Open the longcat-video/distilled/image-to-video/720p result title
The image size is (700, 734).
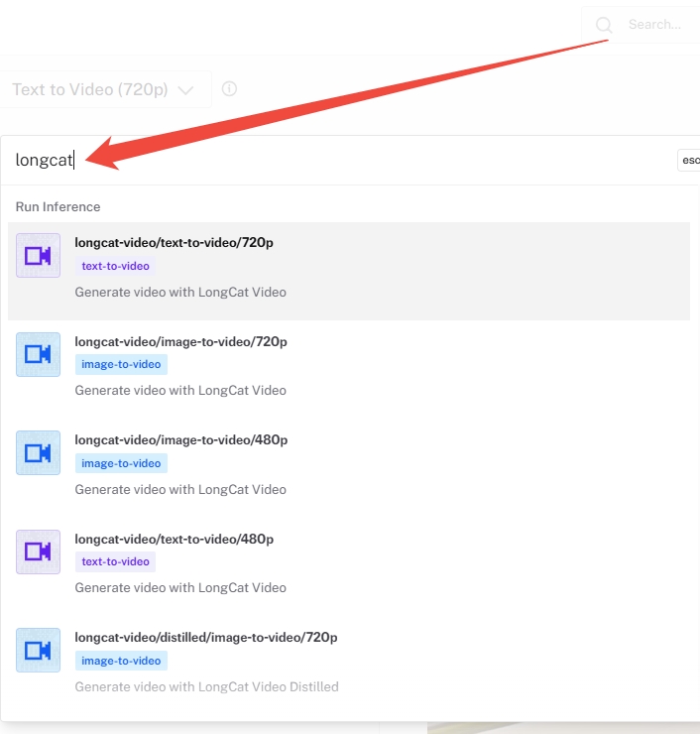205,637
